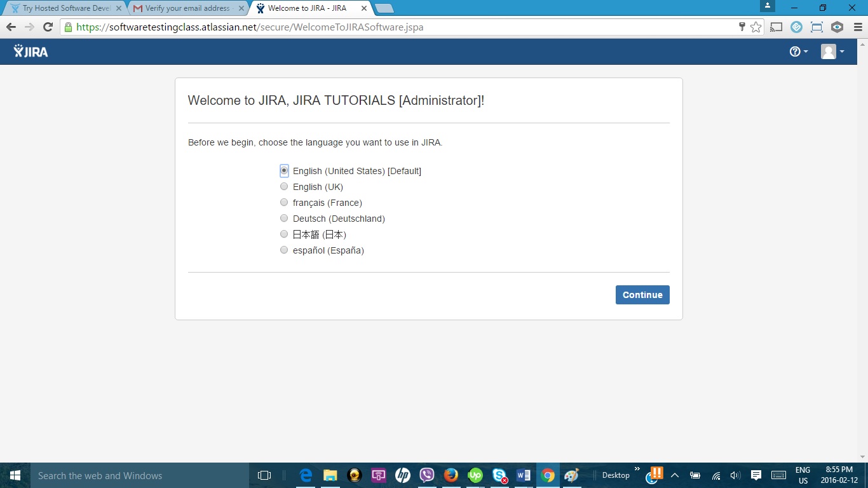Click the Search the web and Windows box
The image size is (868, 488).
pos(140,475)
